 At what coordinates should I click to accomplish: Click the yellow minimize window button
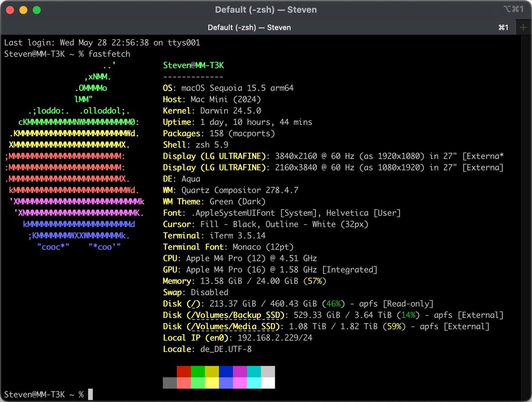tap(23, 10)
